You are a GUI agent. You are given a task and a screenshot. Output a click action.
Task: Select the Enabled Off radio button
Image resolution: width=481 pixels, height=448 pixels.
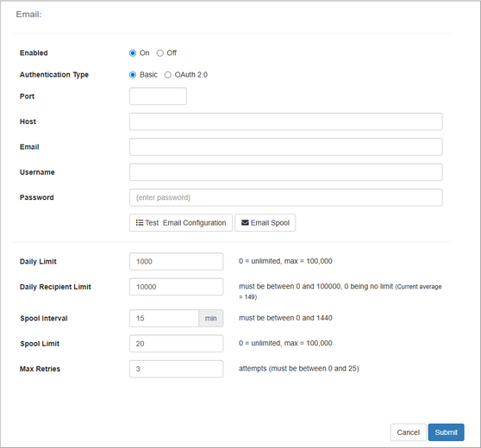tap(159, 53)
